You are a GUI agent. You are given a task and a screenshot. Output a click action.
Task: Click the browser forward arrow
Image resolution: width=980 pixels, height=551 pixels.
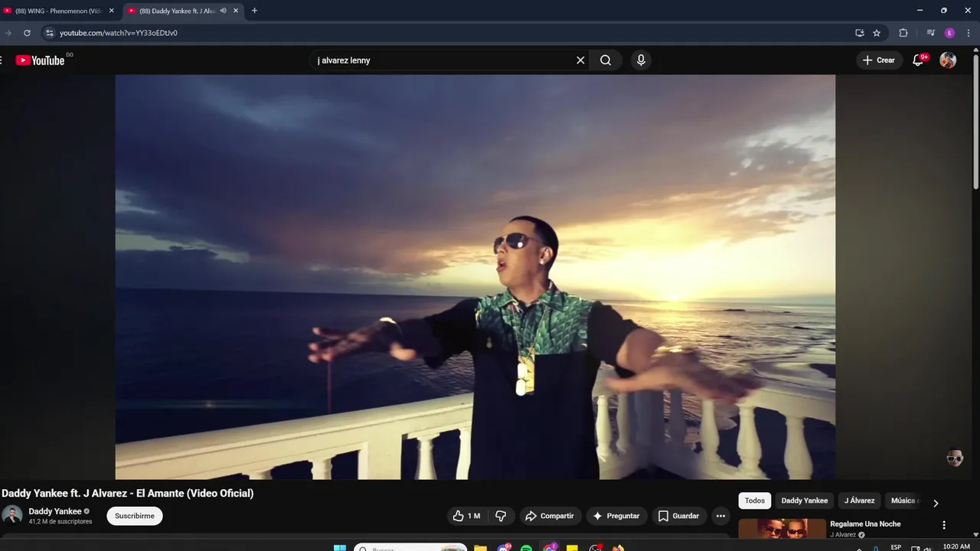(8, 33)
